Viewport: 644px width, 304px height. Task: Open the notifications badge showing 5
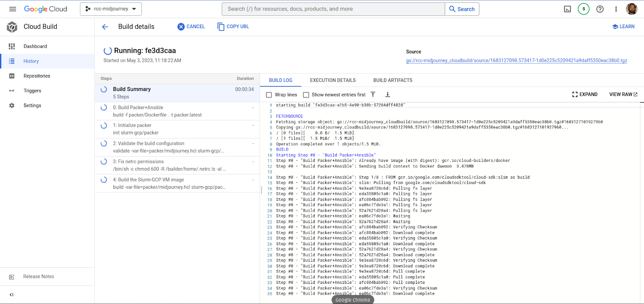pyautogui.click(x=584, y=9)
